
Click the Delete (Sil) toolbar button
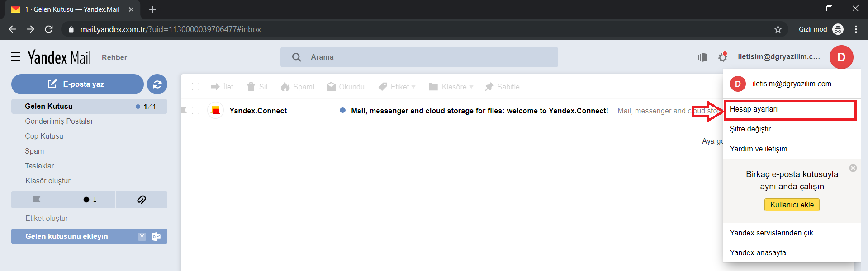point(257,87)
